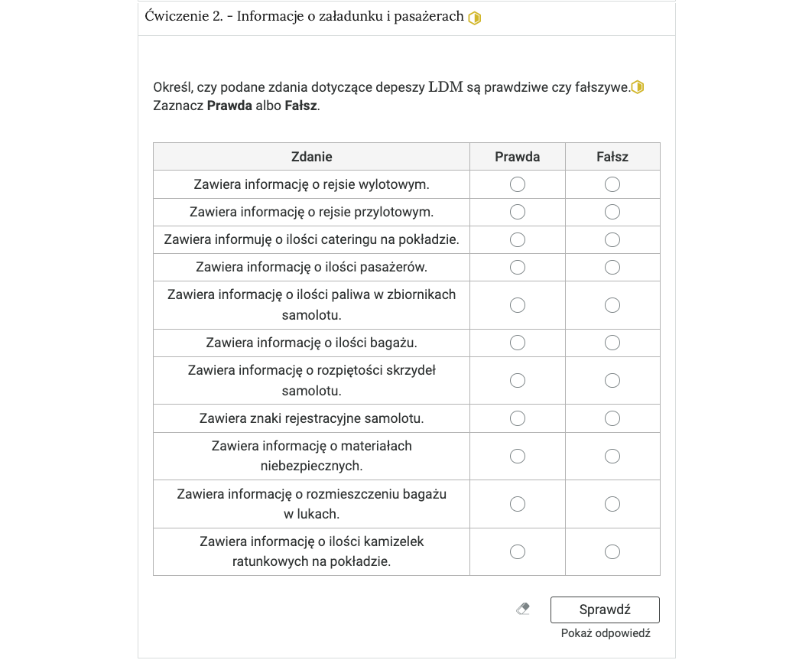This screenshot has width=812, height=660.
Task: Mark Prawda for the statement about rejs wylotowy
Action: point(518,184)
